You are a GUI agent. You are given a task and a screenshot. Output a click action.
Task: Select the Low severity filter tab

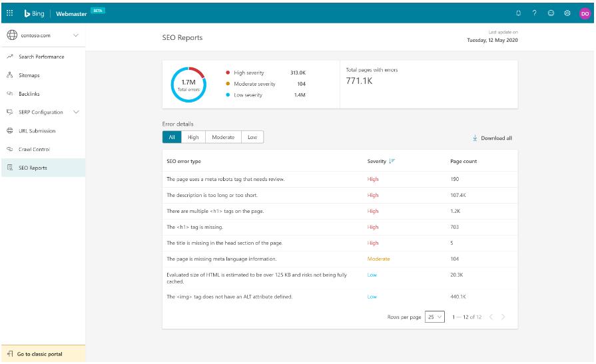252,137
